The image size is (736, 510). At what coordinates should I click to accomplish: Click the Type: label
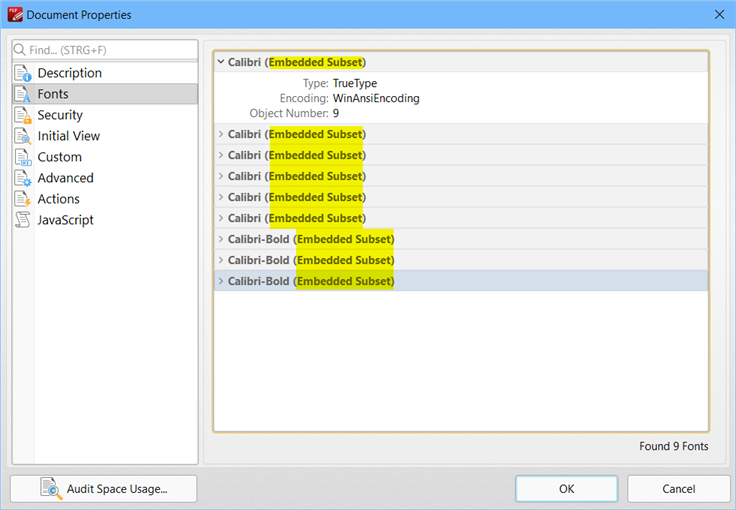click(x=315, y=84)
